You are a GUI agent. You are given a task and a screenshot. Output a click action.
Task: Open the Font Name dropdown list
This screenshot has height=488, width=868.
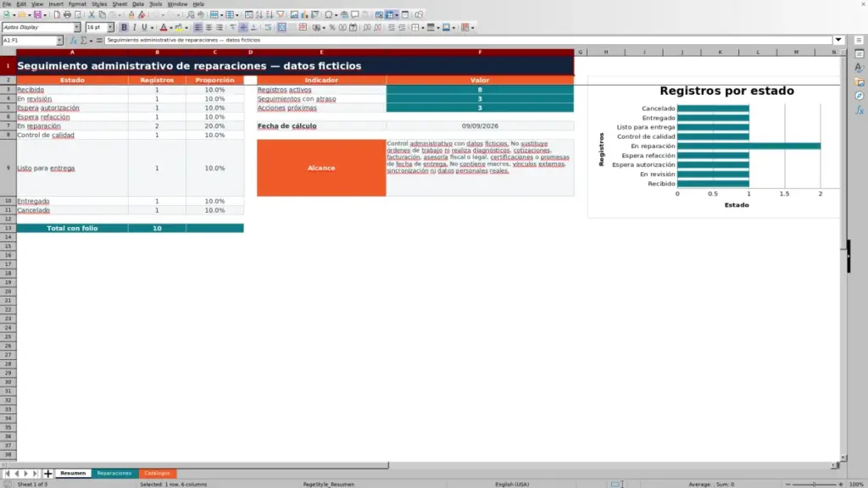(x=77, y=28)
